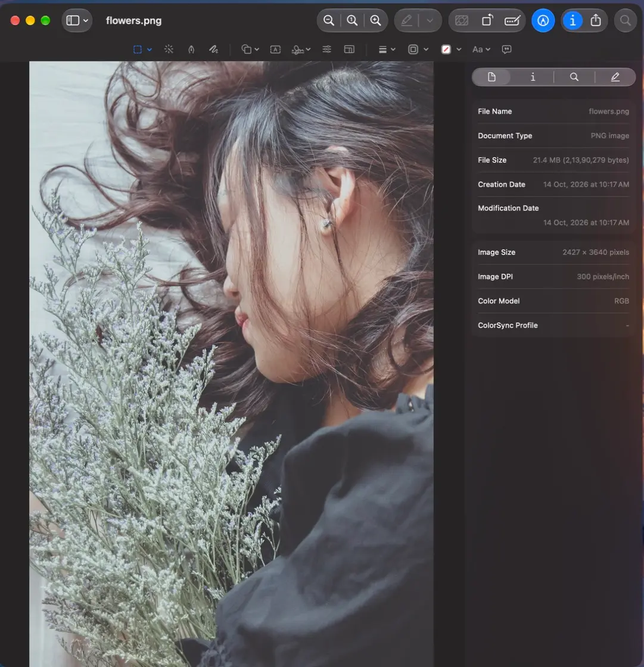Select the Draw tool
Screen dimensions: 644x667
[x=214, y=49]
